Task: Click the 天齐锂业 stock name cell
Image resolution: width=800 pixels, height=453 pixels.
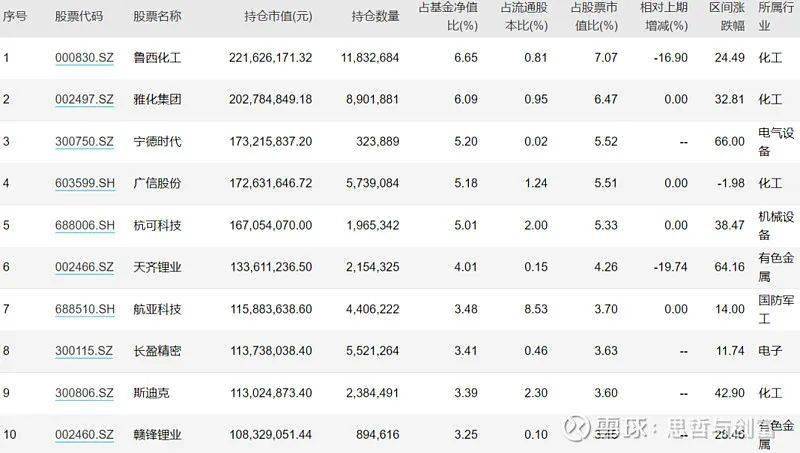Action: 157,267
